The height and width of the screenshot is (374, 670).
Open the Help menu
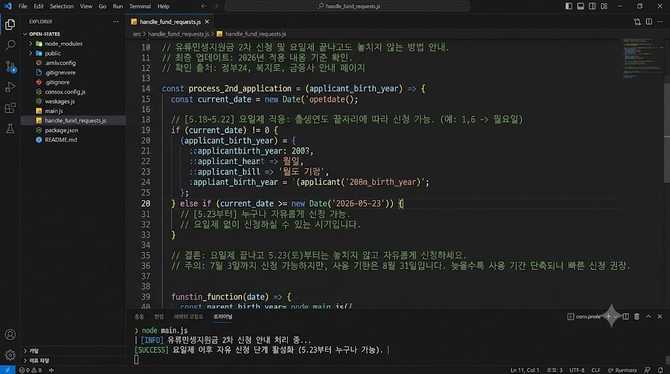pos(163,6)
